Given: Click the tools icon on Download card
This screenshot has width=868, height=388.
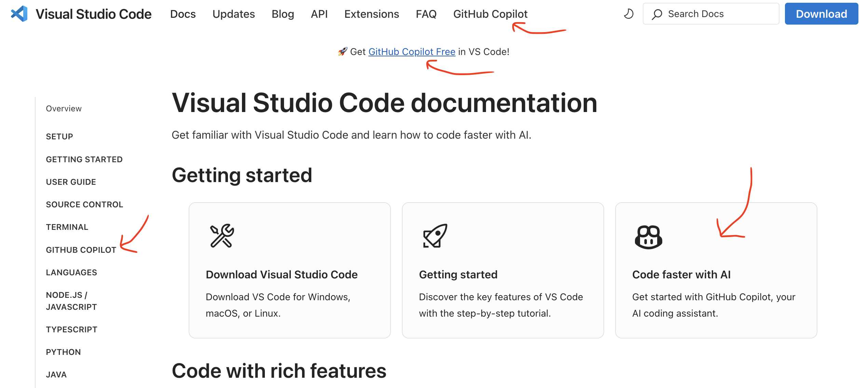Looking at the screenshot, I should [x=222, y=236].
